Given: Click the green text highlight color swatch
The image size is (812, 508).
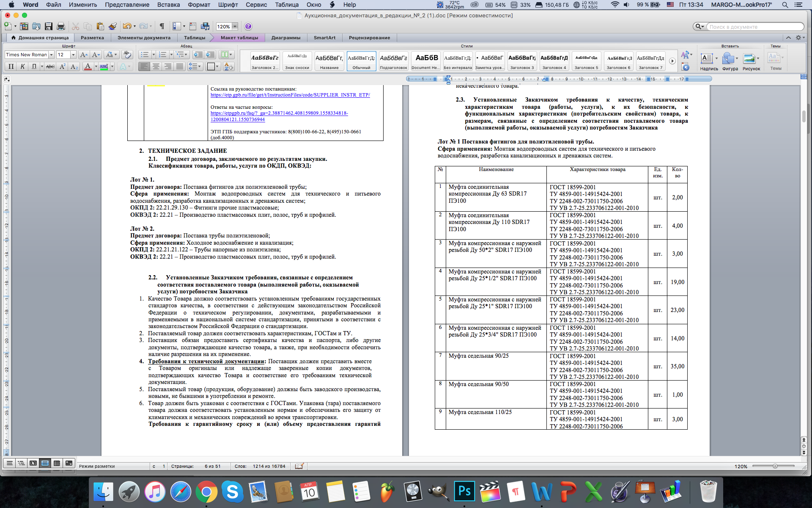Looking at the screenshot, I should 104,66.
